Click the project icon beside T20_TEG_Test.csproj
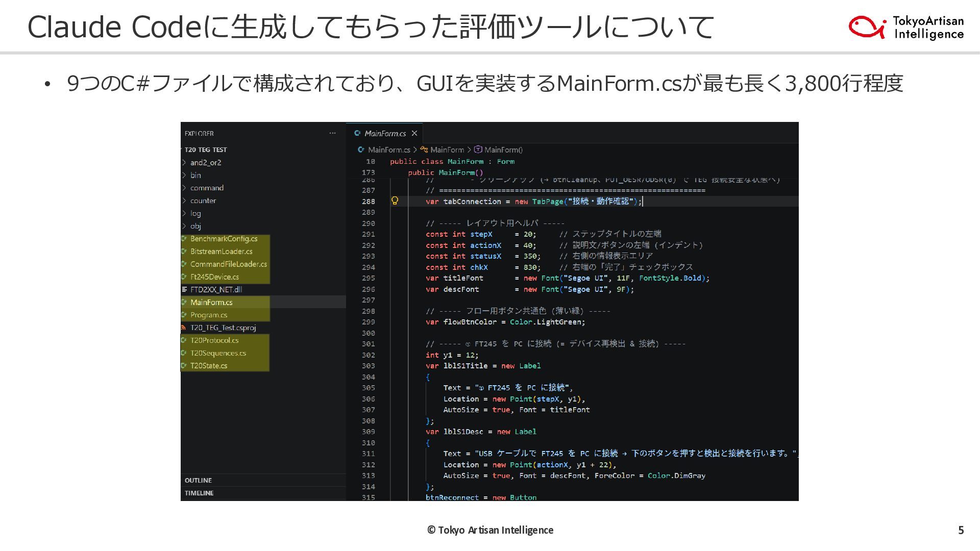 (184, 328)
